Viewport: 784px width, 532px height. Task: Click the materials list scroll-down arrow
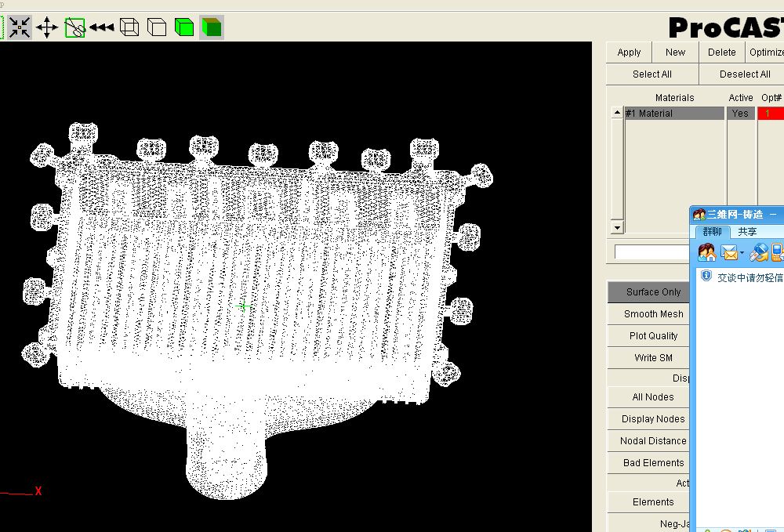pyautogui.click(x=617, y=228)
